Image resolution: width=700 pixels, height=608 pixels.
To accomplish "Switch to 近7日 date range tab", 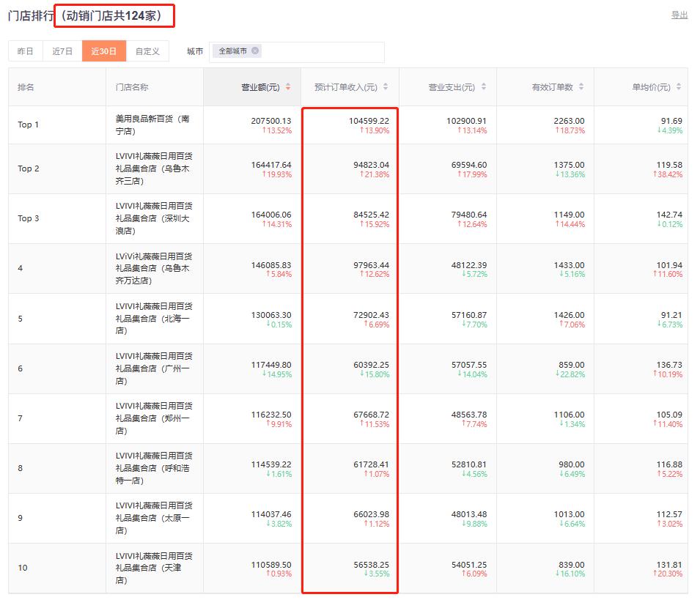I will (x=62, y=51).
